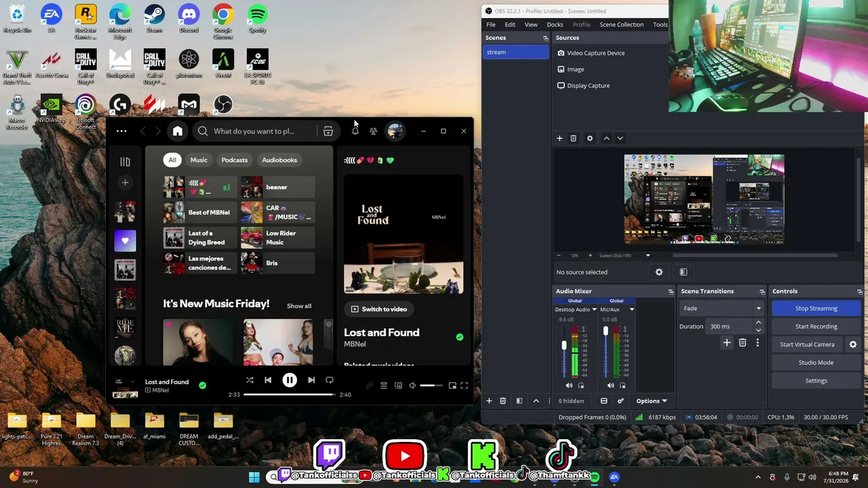Select the stream scene in OBS

coord(516,52)
